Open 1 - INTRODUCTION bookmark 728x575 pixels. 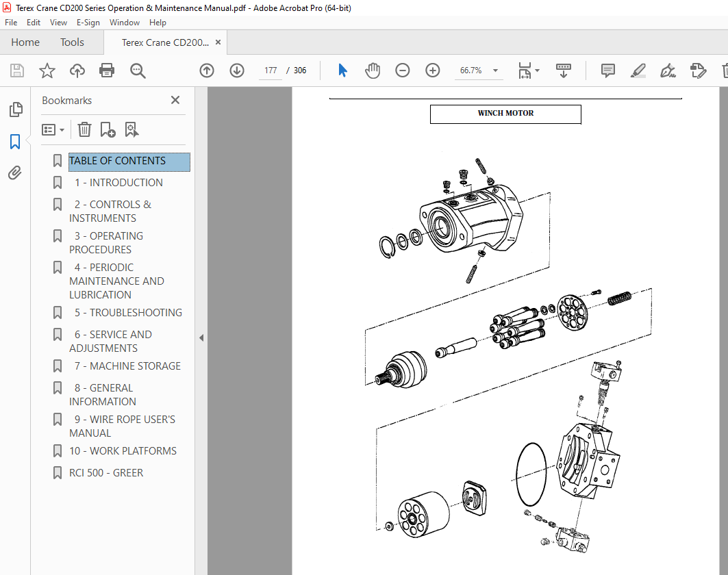[x=118, y=183]
